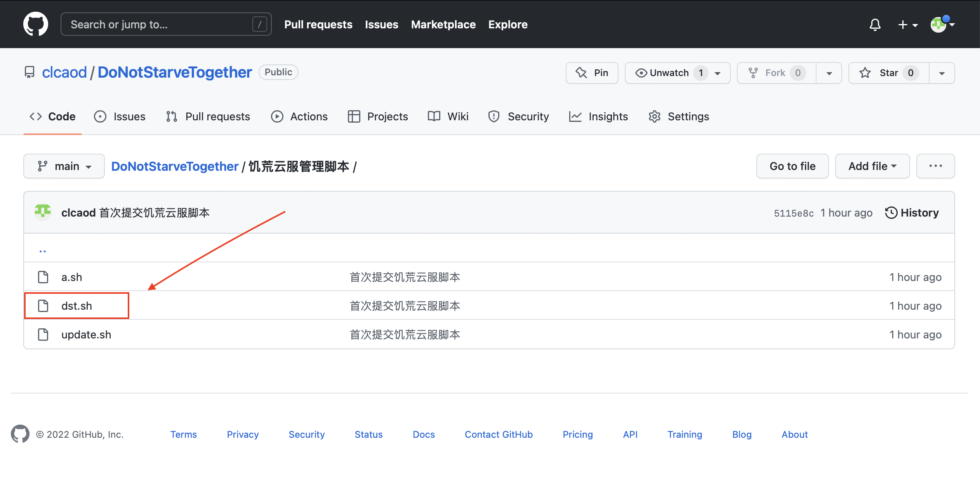Click the three-dots more options button
980x482 pixels.
935,166
